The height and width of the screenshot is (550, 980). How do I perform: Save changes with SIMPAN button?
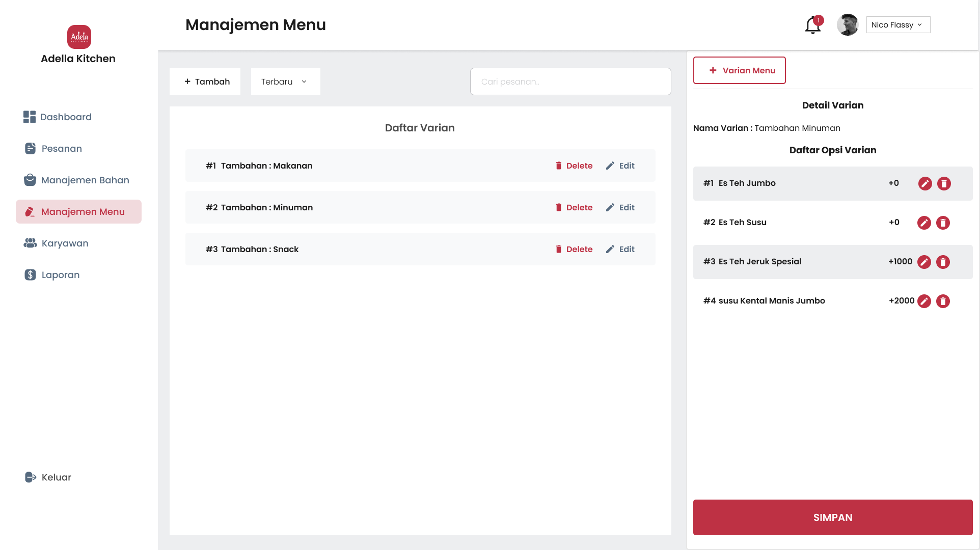click(x=832, y=517)
